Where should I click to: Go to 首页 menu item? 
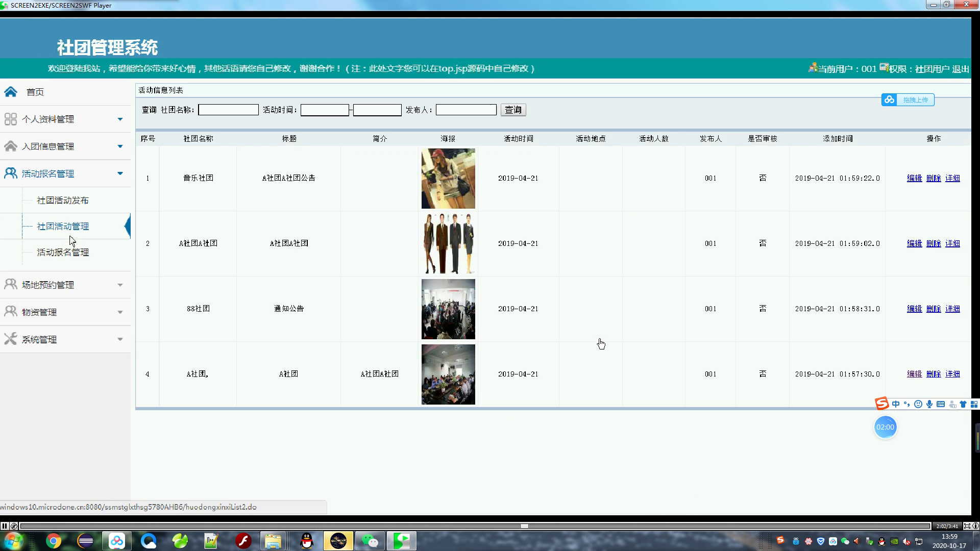point(35,92)
